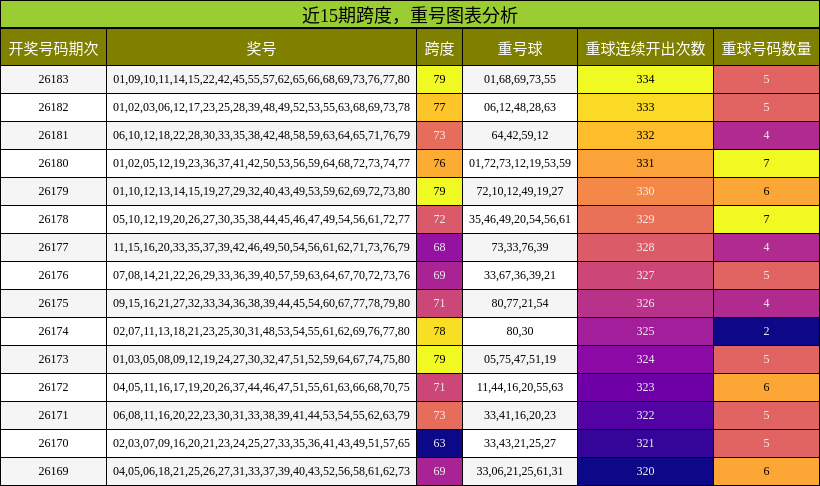Select draw number 26173
This screenshot has height=486, width=820.
click(53, 359)
